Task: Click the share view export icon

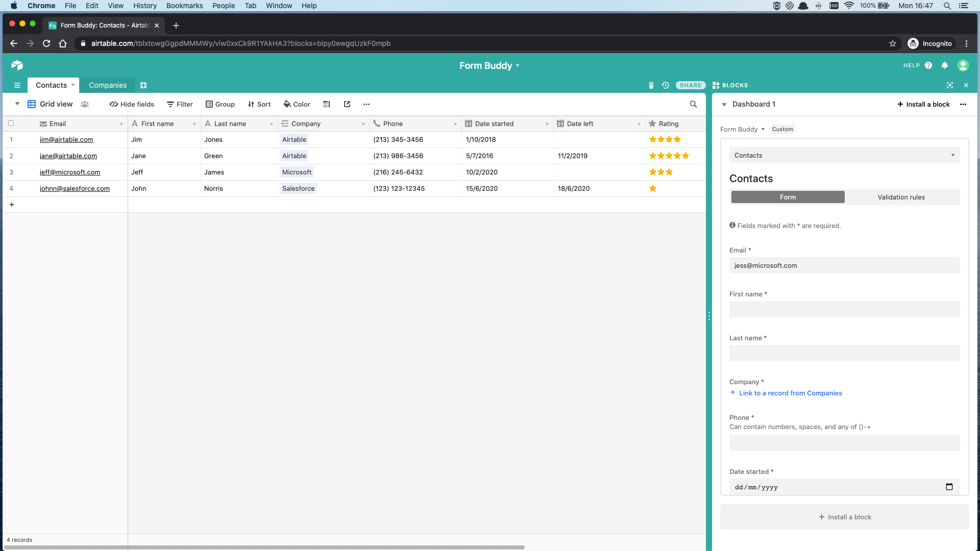Action: 347,104
